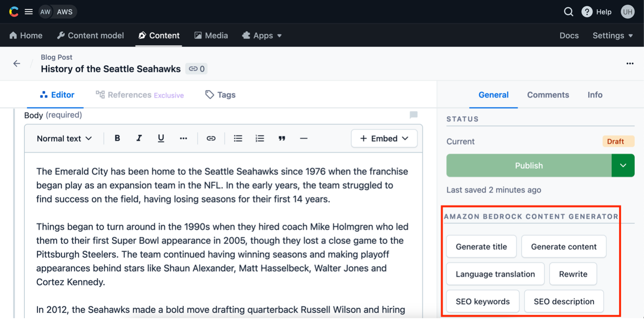Open the Apps menu in the navigation
The height and width of the screenshot is (320, 644).
(262, 35)
